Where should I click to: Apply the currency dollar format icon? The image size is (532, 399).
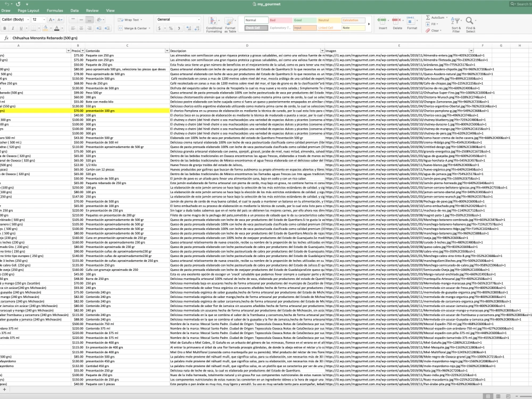160,28
